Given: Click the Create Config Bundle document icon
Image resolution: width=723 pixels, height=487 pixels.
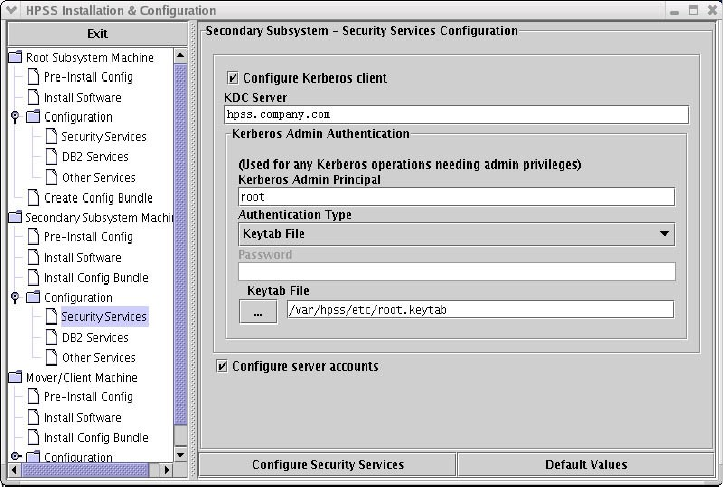Looking at the screenshot, I should point(33,197).
